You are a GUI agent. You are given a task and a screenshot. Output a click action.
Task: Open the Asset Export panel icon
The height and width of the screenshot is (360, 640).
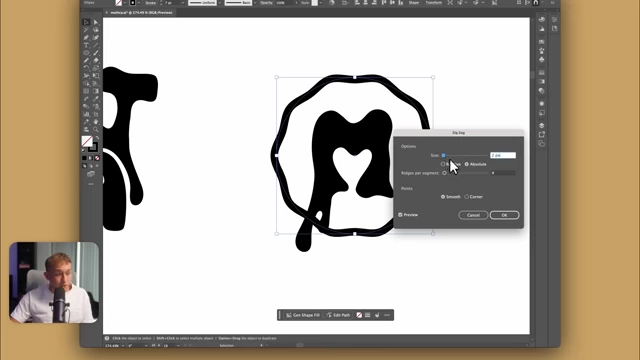(x=542, y=134)
